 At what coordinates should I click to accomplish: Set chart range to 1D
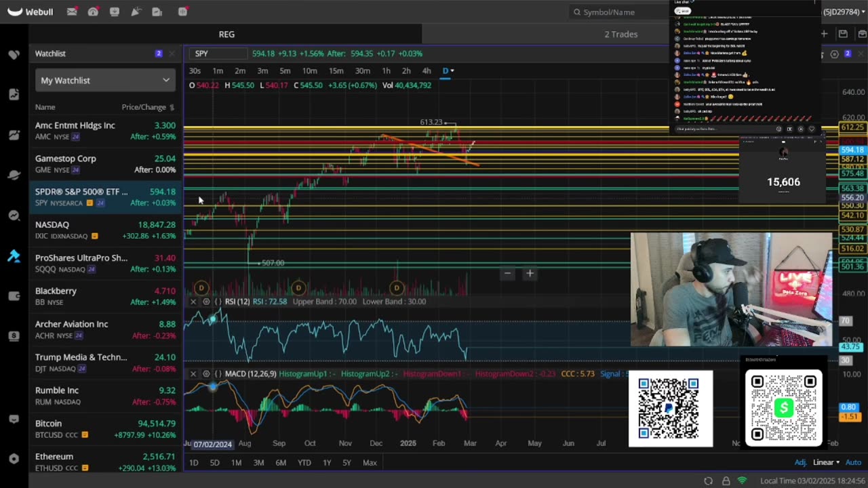coord(193,462)
